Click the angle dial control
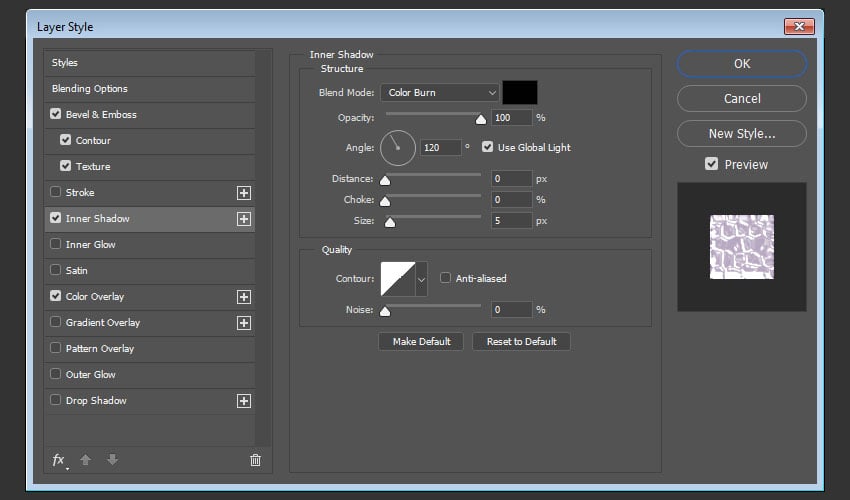 [398, 148]
